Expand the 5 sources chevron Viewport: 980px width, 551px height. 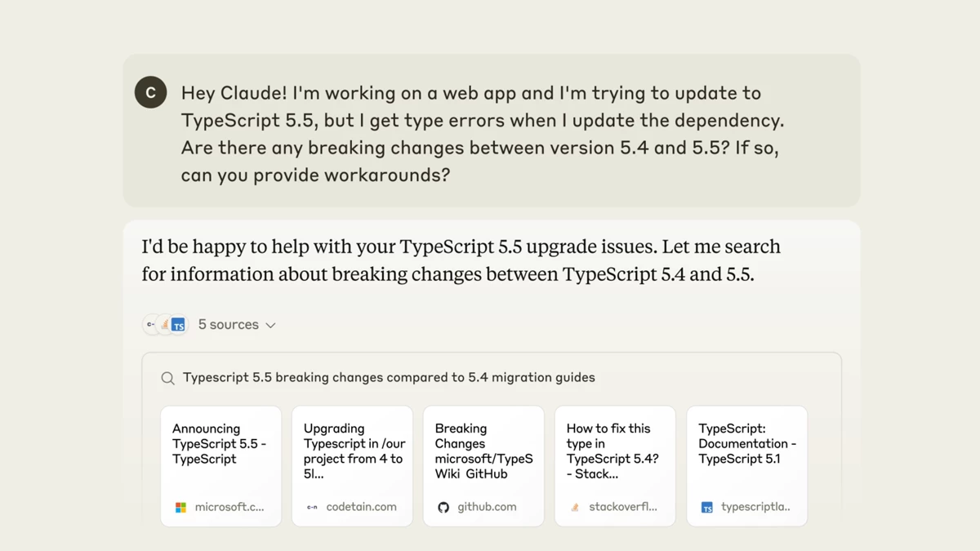[270, 325]
